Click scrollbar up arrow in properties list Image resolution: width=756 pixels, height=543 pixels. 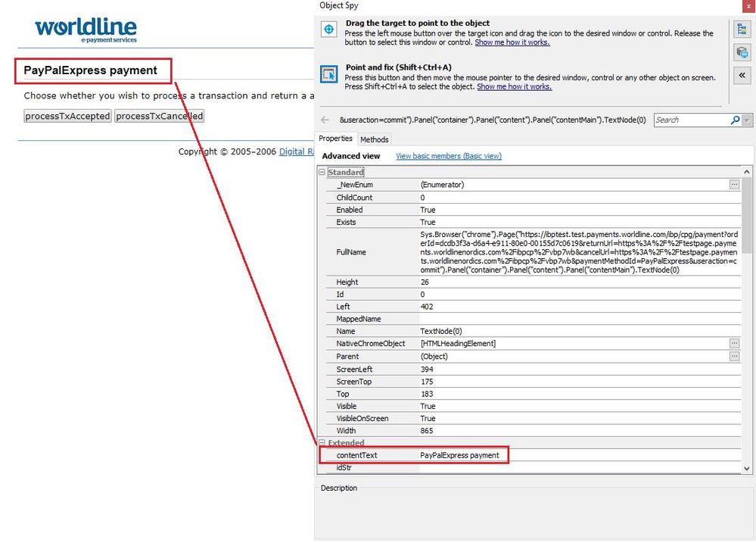click(x=746, y=172)
